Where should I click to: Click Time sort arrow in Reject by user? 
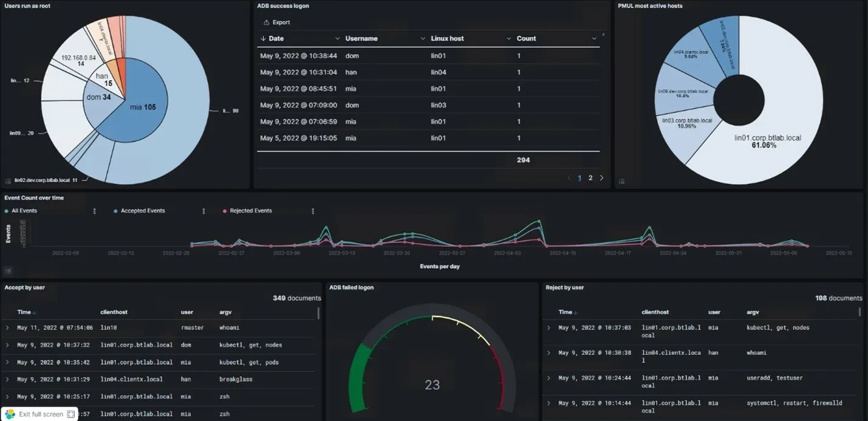tap(575, 312)
